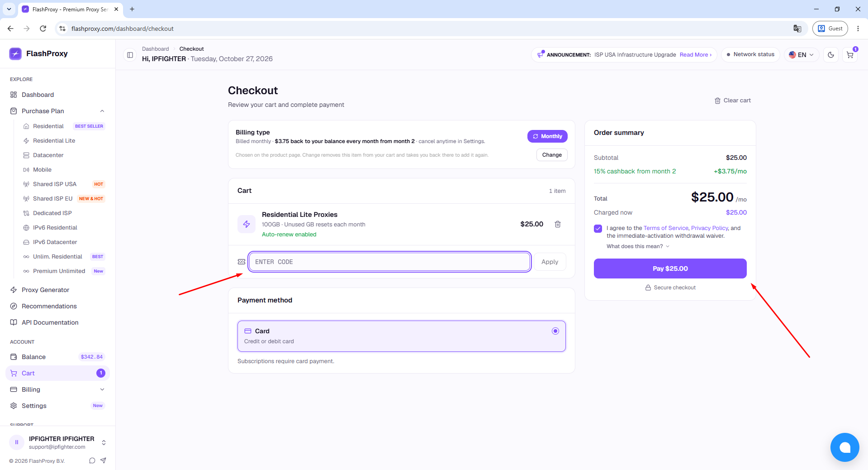Viewport: 868px width, 470px height.
Task: Switch to dark mode moon icon
Action: (x=831, y=55)
